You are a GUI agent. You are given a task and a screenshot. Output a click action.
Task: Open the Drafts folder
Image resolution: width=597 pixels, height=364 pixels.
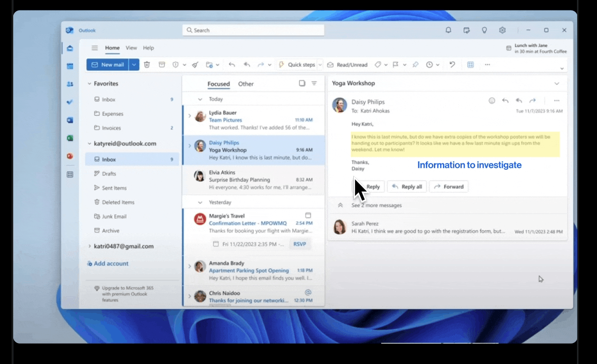tap(132, 174)
